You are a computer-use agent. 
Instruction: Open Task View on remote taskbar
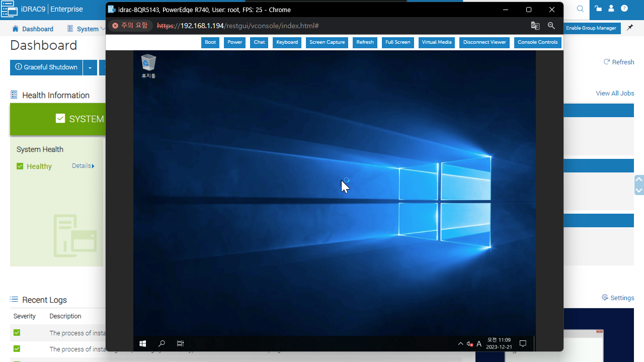tap(180, 344)
